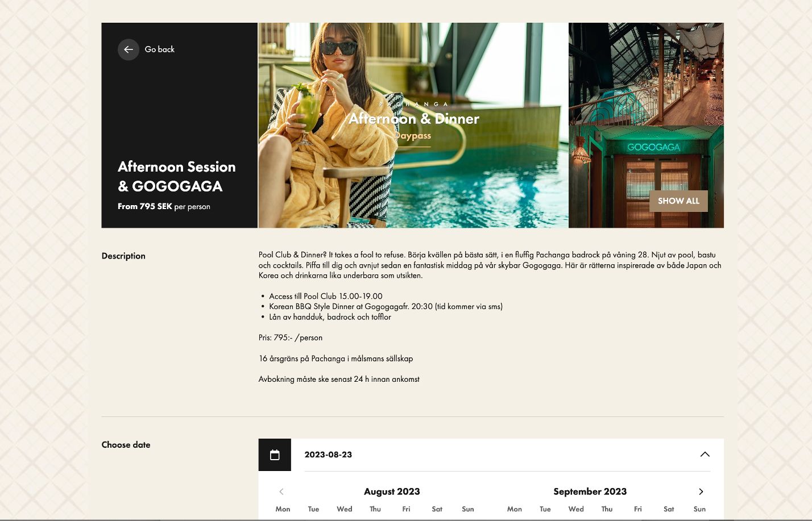Click the Description section label

tap(123, 256)
